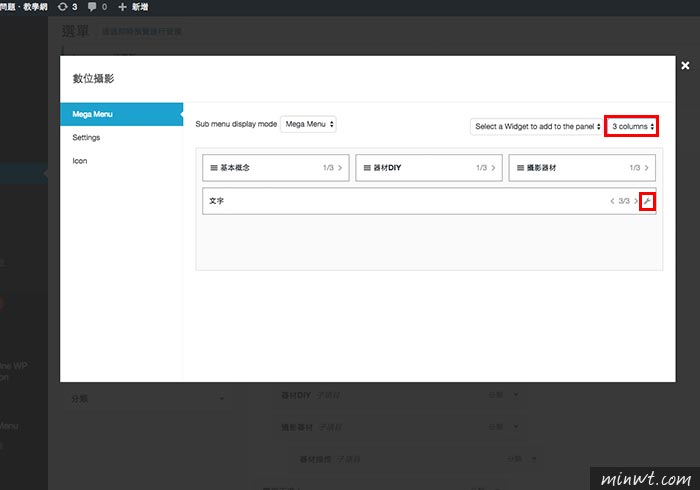Open wrench settings for the 文字 widget

[647, 201]
